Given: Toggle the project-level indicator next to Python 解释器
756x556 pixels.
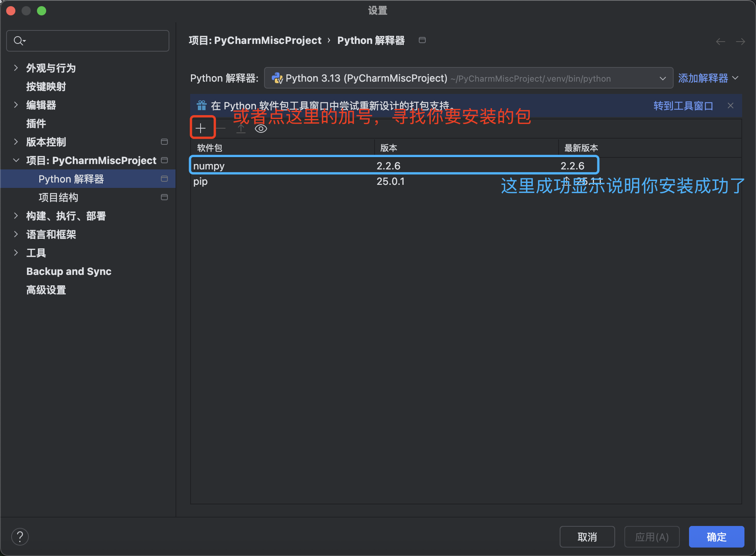Looking at the screenshot, I should (164, 178).
